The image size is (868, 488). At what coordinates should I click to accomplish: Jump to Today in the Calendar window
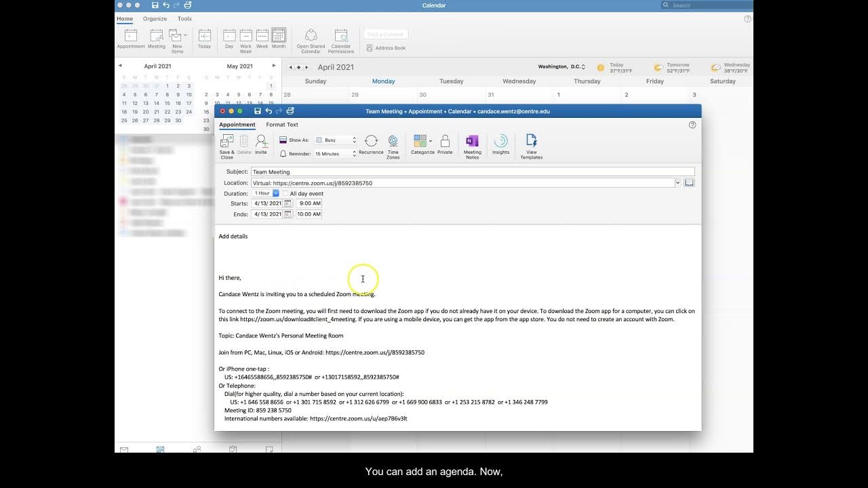204,39
